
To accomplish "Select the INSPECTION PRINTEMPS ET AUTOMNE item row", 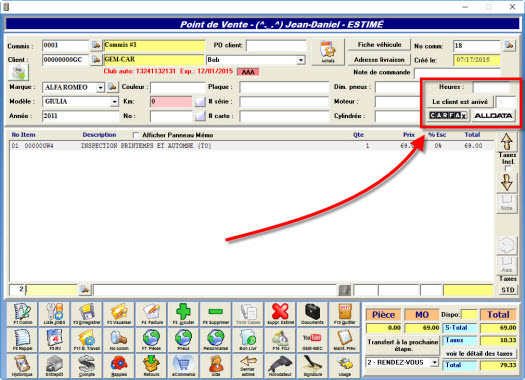I will click(x=251, y=146).
